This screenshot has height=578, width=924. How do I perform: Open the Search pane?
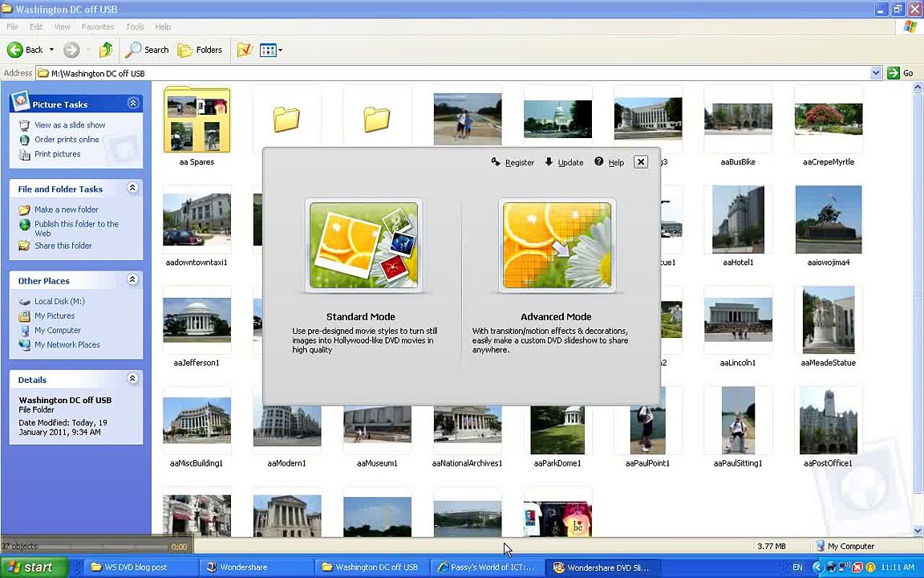pos(148,50)
